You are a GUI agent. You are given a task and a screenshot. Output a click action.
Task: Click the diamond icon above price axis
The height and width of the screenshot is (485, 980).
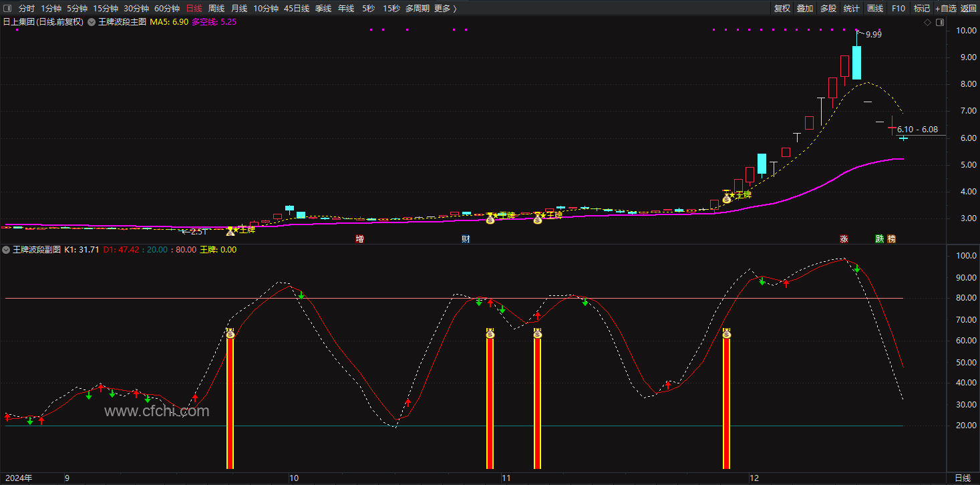point(927,22)
